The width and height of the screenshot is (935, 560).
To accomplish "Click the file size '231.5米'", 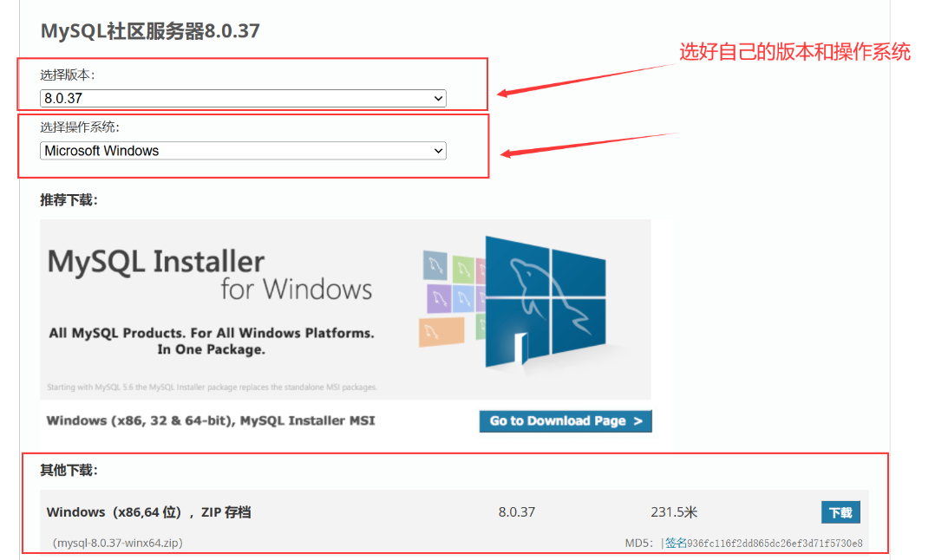I will tap(674, 512).
